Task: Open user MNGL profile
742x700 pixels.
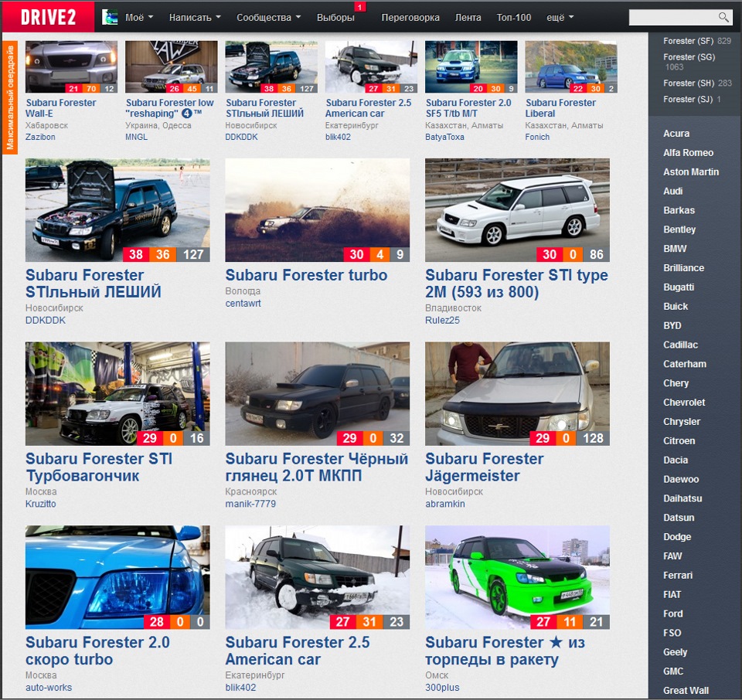Action: (136, 137)
